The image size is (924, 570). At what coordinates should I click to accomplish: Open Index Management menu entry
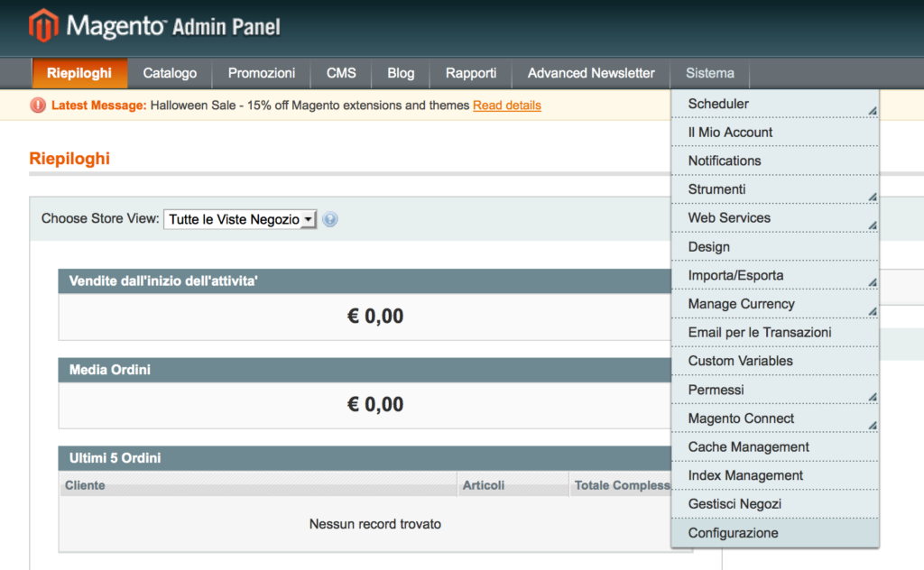click(744, 475)
